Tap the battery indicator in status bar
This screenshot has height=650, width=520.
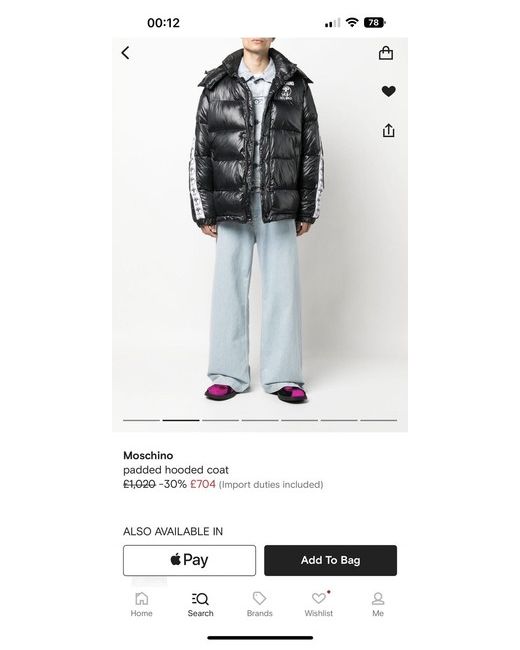[374, 22]
